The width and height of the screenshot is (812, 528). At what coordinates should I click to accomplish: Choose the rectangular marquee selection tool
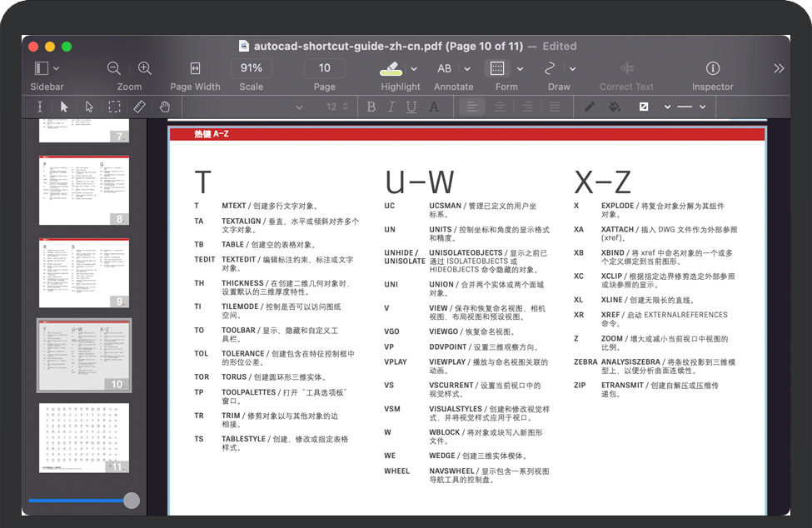[x=114, y=107]
